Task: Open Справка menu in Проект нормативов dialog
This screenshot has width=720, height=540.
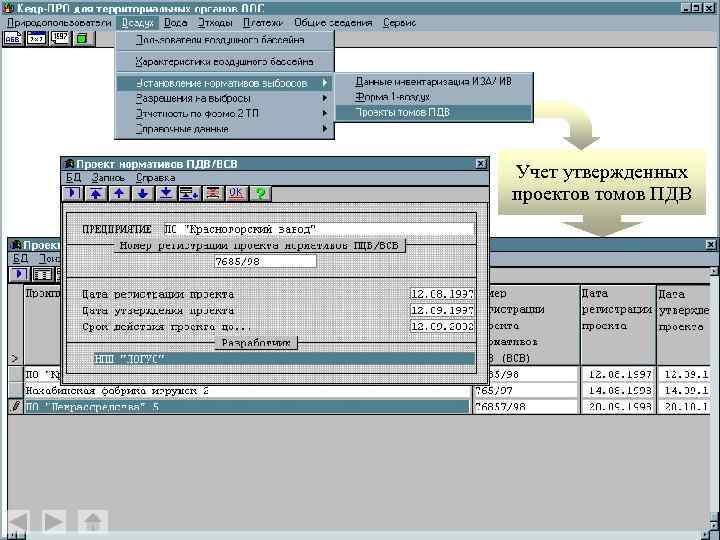Action: (155, 178)
